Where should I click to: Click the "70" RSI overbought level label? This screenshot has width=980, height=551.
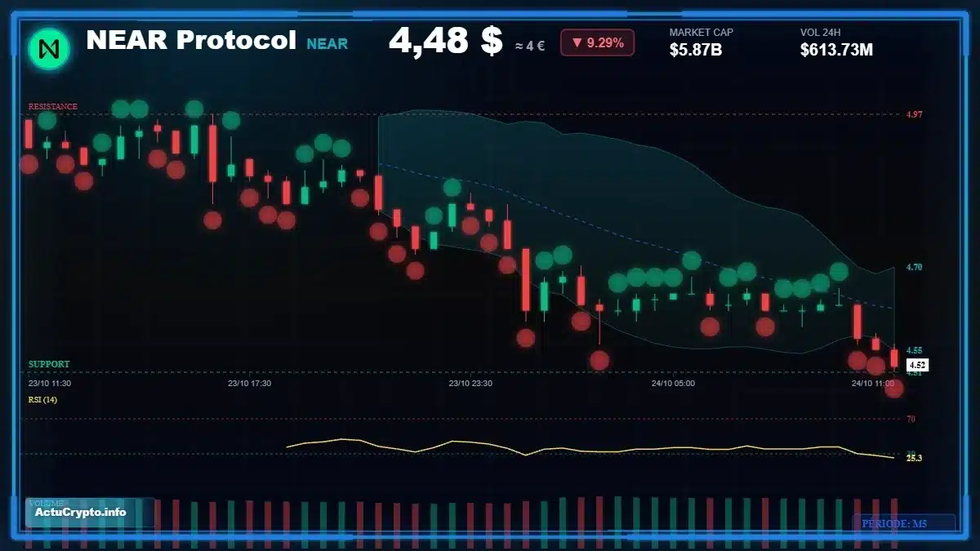click(x=911, y=419)
